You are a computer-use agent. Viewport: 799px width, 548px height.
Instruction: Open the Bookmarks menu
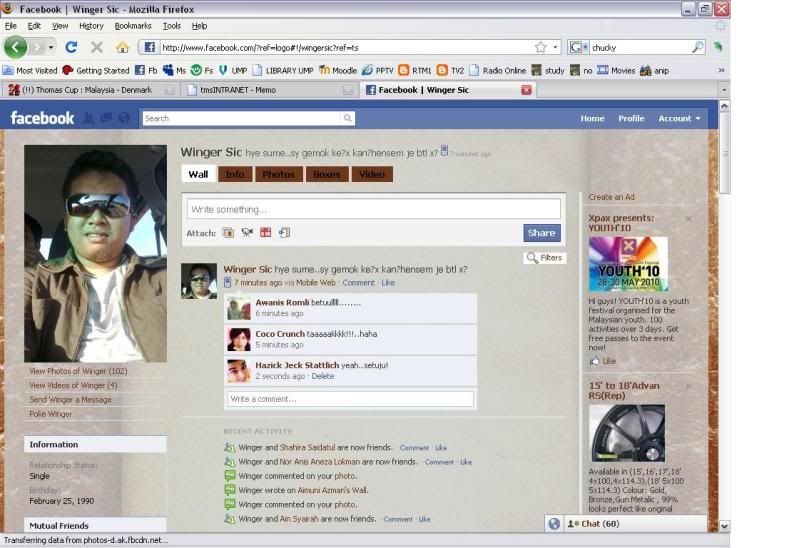(133, 25)
